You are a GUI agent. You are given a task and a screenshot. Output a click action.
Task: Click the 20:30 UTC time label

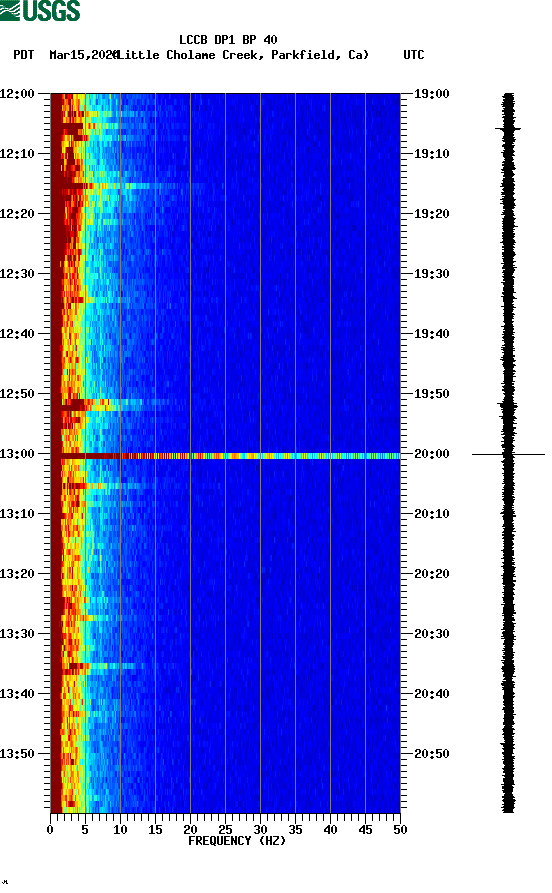432,634
